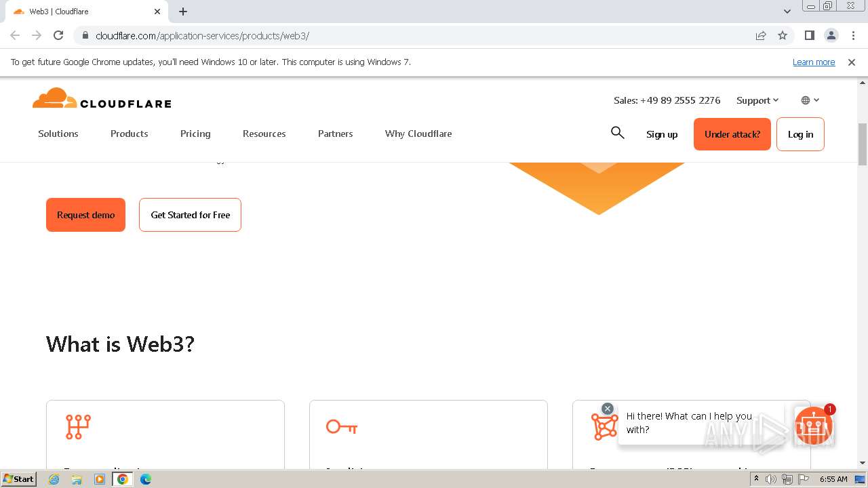868x488 pixels.
Task: Click the browser Forward arrow
Action: point(37,35)
